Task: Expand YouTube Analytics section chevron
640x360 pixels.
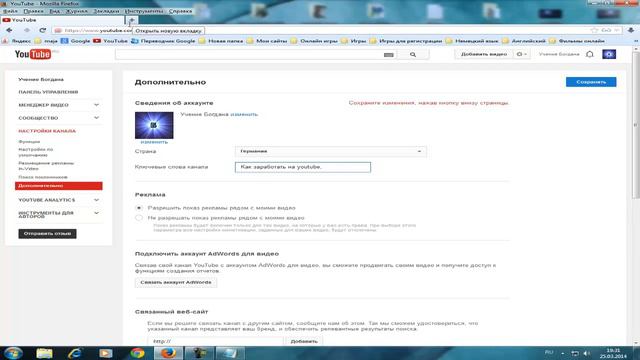Action: 96,200
